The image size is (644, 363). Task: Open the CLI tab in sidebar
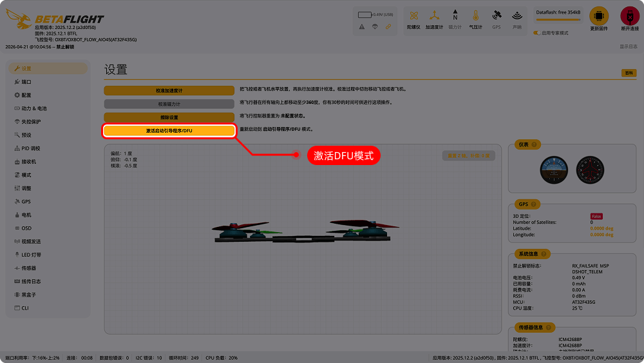click(25, 308)
